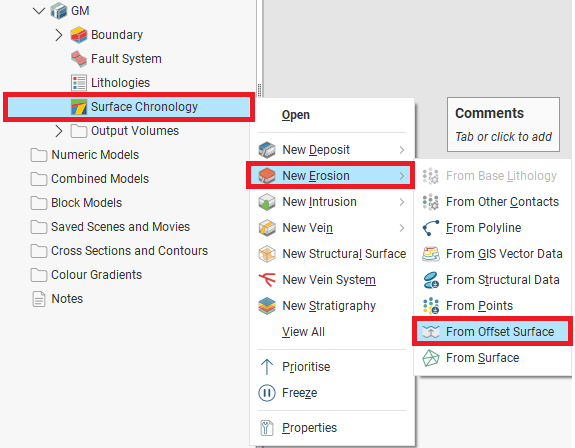Image resolution: width=575 pixels, height=448 pixels.
Task: Click the Fault System icon in project tree
Action: 78,59
